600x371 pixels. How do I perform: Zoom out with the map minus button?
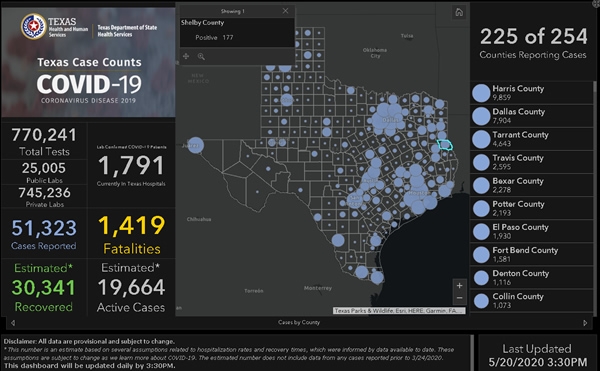(x=460, y=298)
